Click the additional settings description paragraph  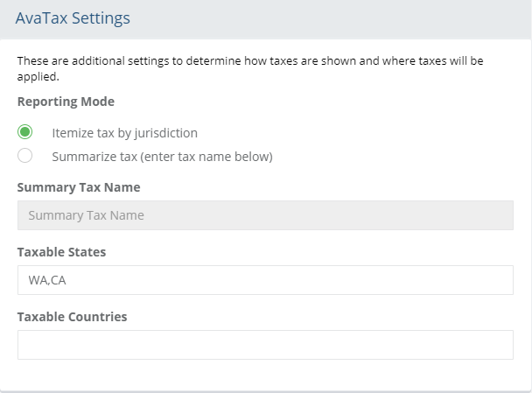tap(250, 69)
